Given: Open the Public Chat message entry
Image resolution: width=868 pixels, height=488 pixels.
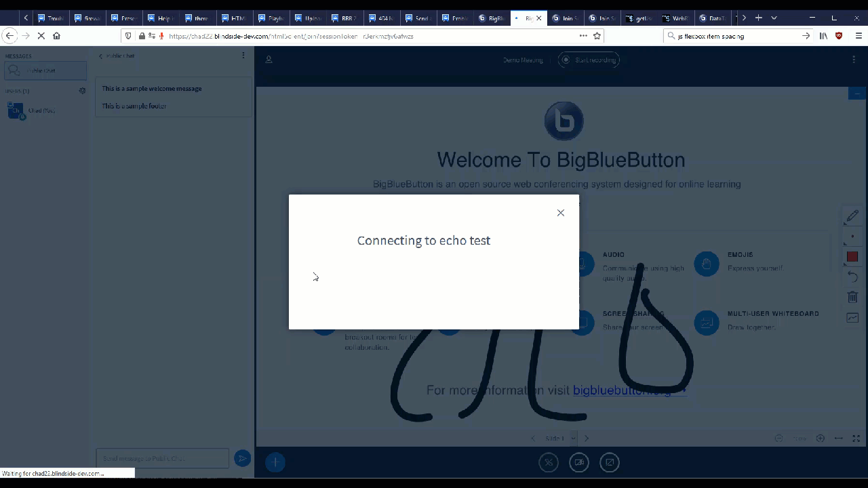Looking at the screenshot, I should pyautogui.click(x=45, y=70).
